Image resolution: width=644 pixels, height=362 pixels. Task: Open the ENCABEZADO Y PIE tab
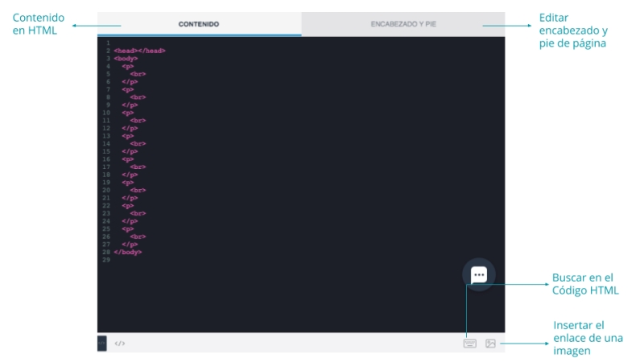click(x=403, y=24)
